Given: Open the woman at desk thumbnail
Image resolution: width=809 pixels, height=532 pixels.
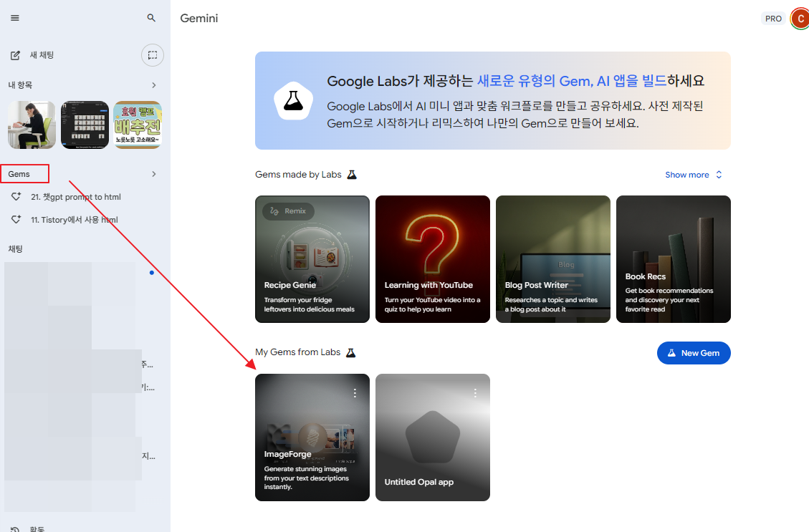Looking at the screenshot, I should [32, 125].
